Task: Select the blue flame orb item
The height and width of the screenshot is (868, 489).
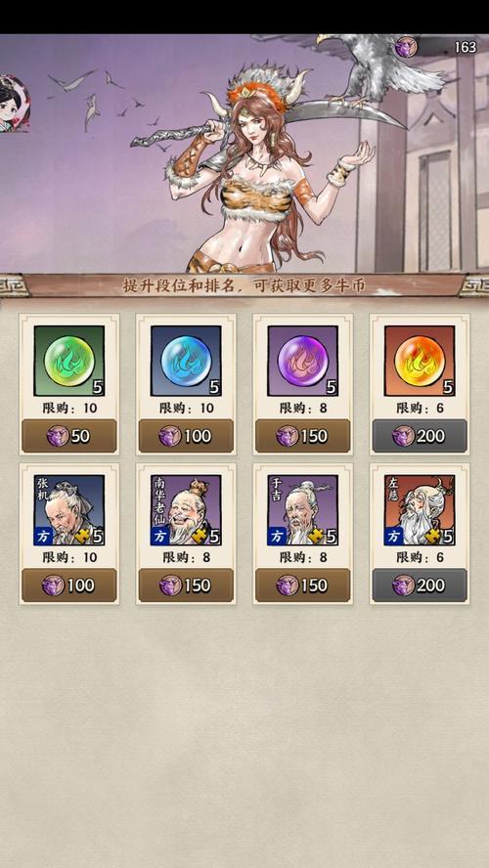Action: (x=186, y=361)
